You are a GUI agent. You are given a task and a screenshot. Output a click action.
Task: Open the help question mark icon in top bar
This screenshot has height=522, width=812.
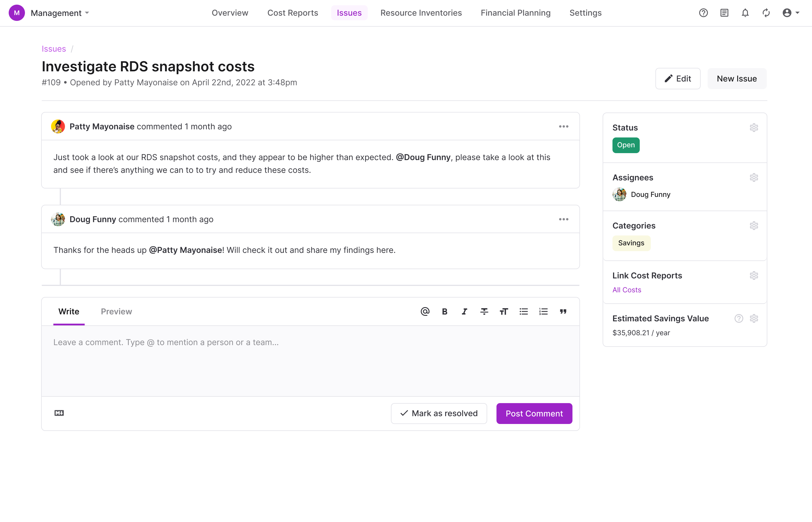point(703,13)
